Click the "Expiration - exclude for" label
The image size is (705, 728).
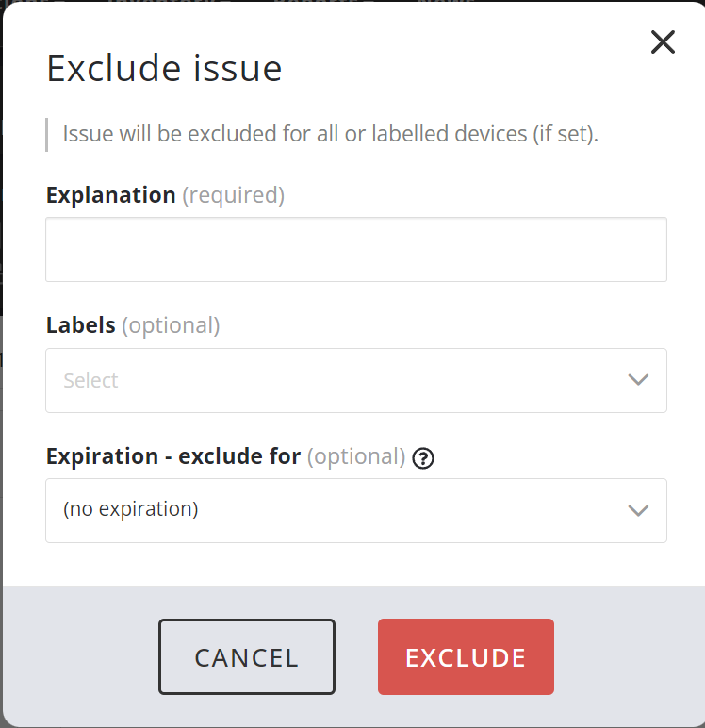[x=173, y=456]
